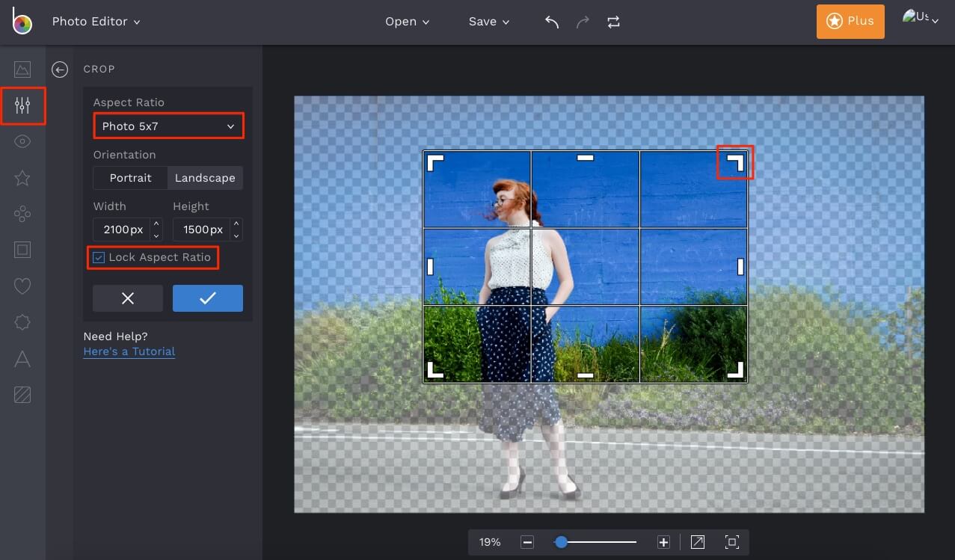Open the Photo Editor switcher dropdown

click(96, 22)
